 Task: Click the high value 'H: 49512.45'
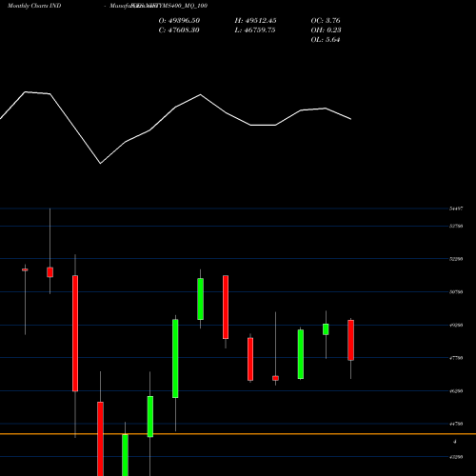(x=255, y=21)
